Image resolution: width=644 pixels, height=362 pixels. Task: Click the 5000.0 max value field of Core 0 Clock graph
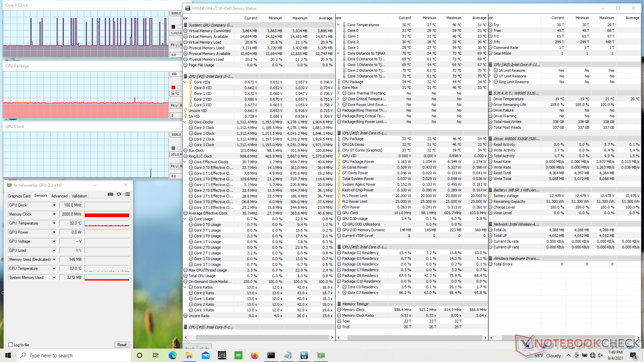(176, 13)
